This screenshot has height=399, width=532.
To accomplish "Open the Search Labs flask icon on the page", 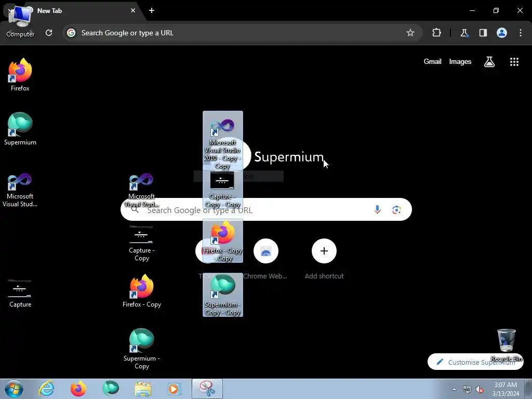I will coord(489,62).
